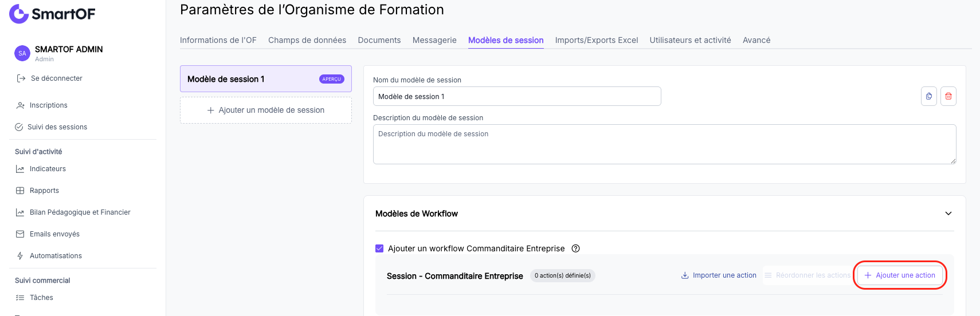980x316 pixels.
Task: Click Importer une action
Action: (719, 275)
